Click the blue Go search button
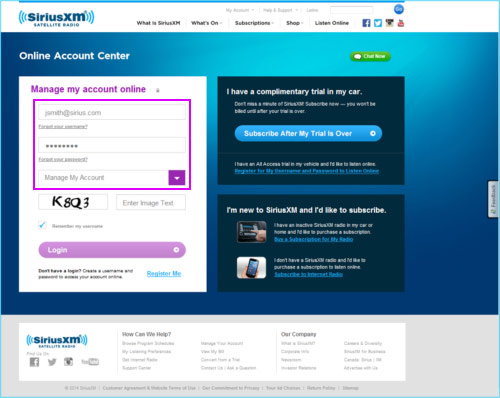This screenshot has width=500, height=398. point(399,9)
